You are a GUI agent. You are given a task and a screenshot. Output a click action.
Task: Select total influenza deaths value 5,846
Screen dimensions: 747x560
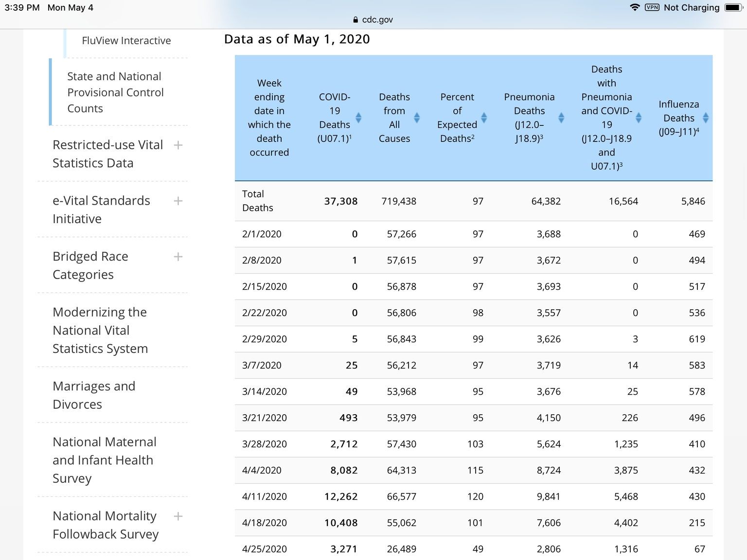coord(693,201)
